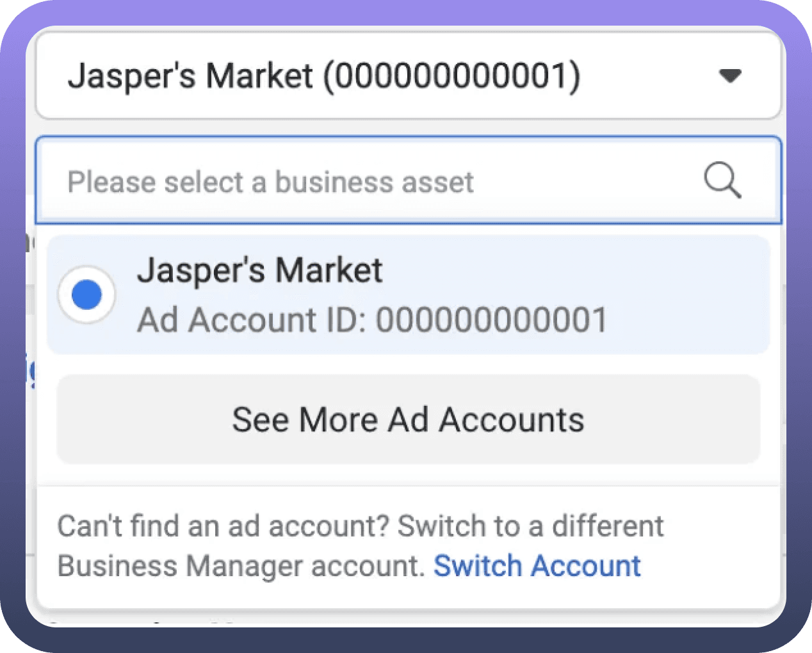812x653 pixels.
Task: Click the blue dot inside the radio button
Action: [x=86, y=295]
